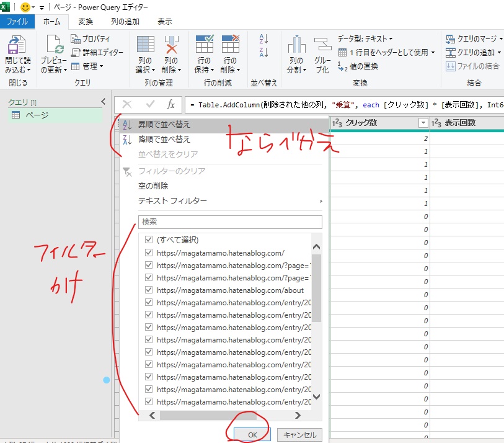Open the プロパティ properties command
The width and height of the screenshot is (504, 443).
91,39
